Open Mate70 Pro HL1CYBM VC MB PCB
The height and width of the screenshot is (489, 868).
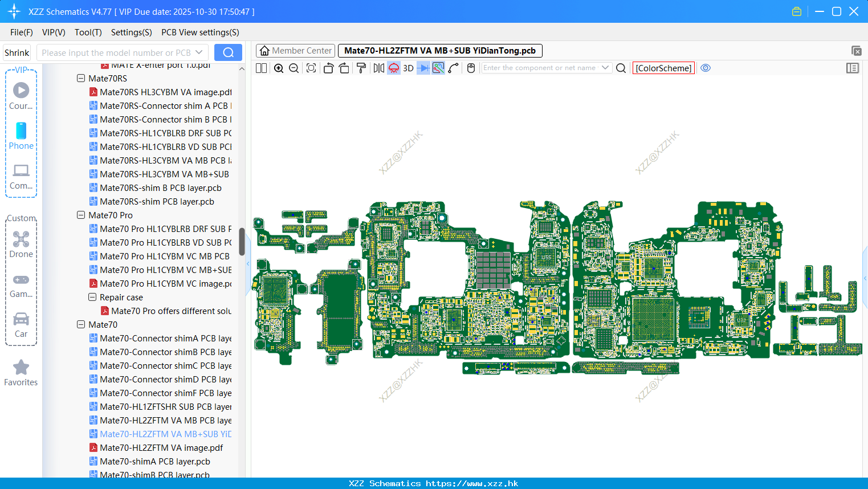160,256
